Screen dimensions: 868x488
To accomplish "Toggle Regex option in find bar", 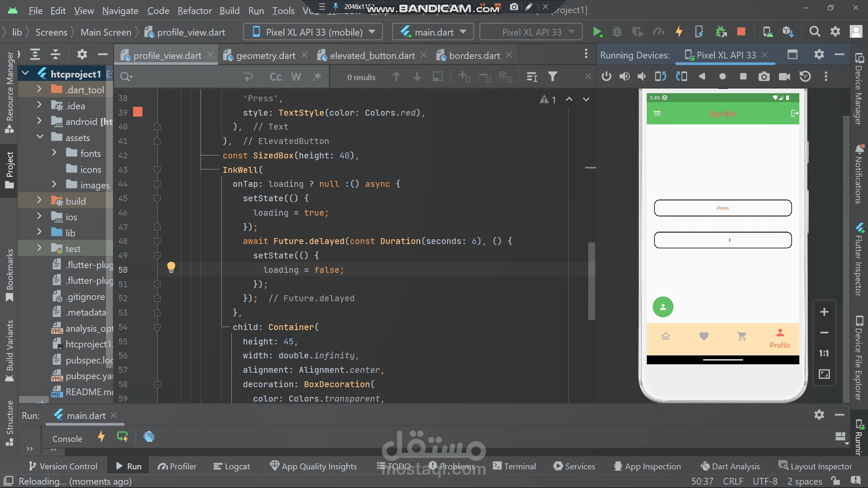I will click(x=317, y=77).
